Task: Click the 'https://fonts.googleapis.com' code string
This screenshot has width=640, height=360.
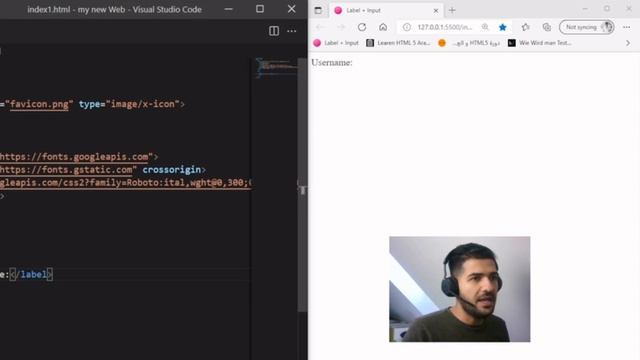Action: [74, 157]
